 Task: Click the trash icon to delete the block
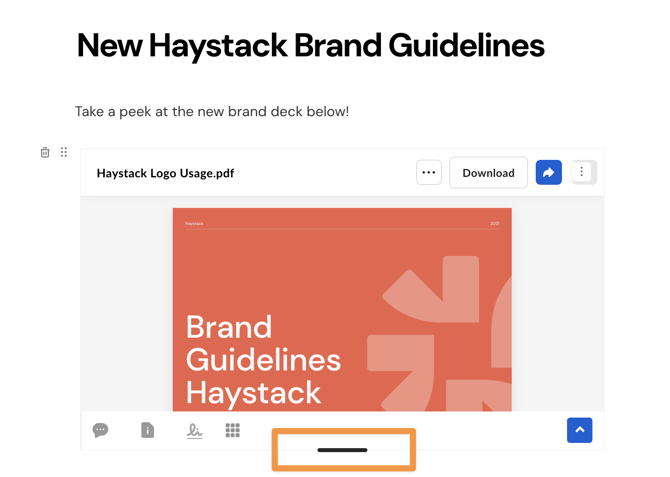pyautogui.click(x=45, y=153)
